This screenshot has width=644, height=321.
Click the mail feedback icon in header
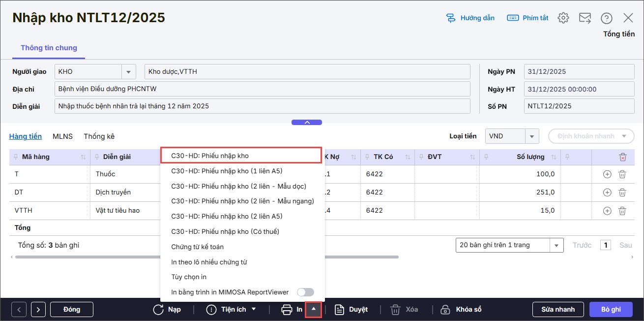tap(585, 18)
